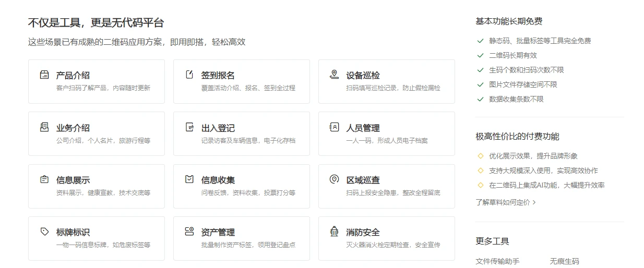Click the 信息收集 checkbox icon
The image size is (644, 268).
189,179
